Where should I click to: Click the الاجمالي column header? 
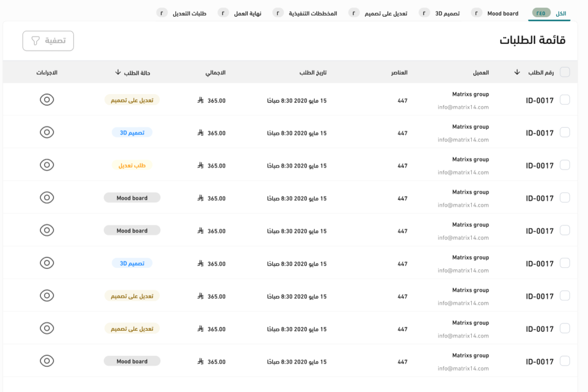coord(215,73)
